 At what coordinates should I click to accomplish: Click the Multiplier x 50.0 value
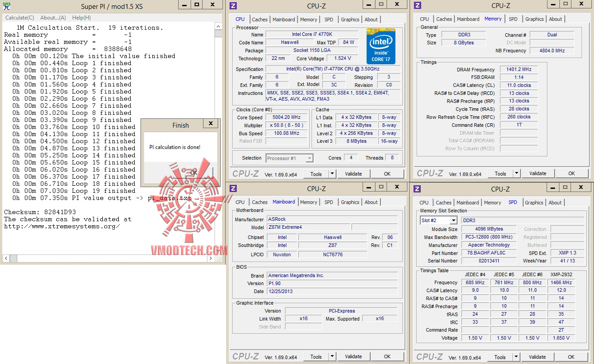pyautogui.click(x=287, y=125)
